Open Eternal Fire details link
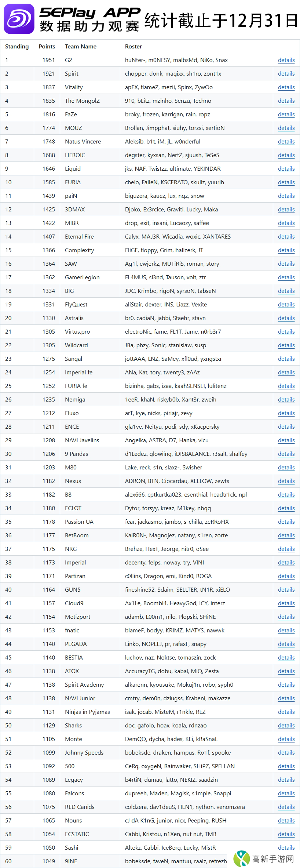300x868 pixels. (x=286, y=237)
